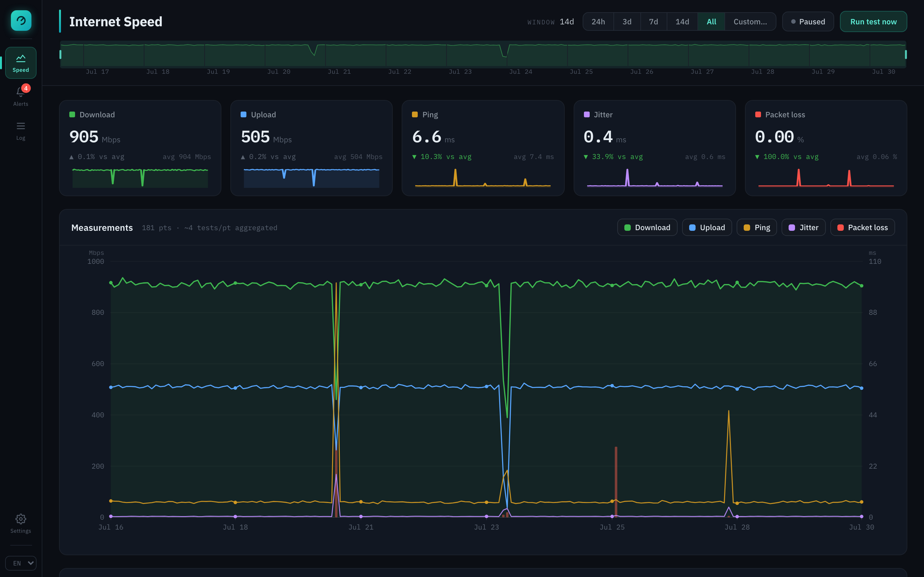Open the Log list icon

click(21, 126)
